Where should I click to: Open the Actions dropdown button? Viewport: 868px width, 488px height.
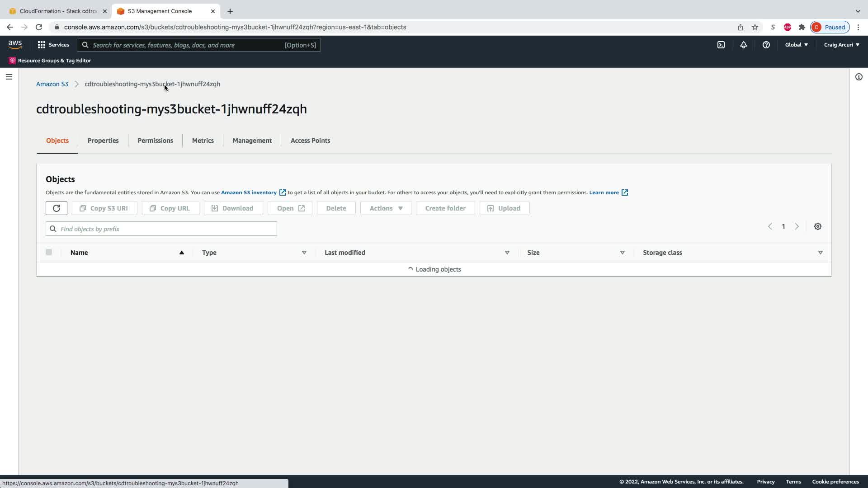tap(386, 208)
